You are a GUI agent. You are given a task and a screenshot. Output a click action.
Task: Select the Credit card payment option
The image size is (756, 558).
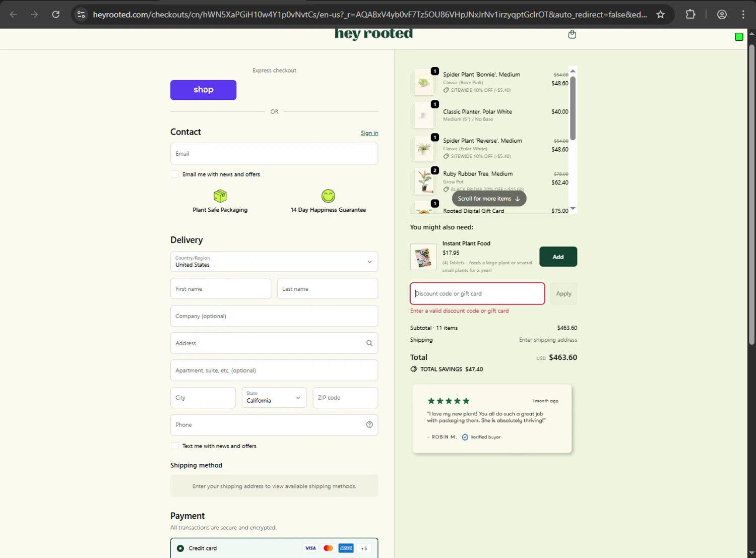180,548
